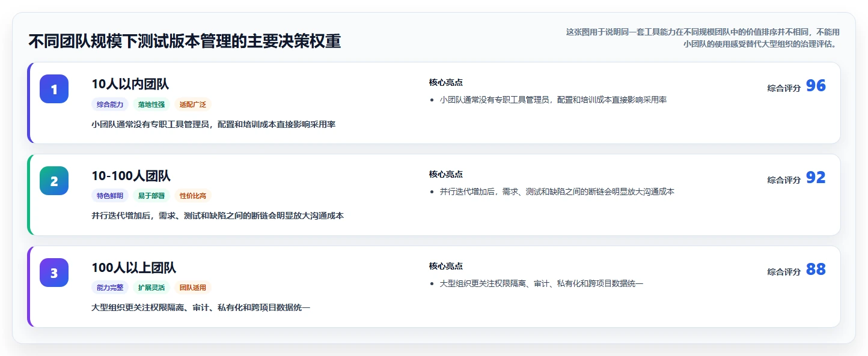Image resolution: width=868 pixels, height=356 pixels.
Task: Select the 综合能力 tag
Action: coord(110,104)
